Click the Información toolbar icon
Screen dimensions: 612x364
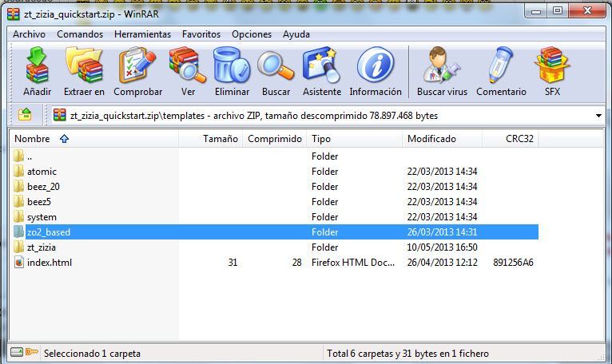pyautogui.click(x=375, y=65)
